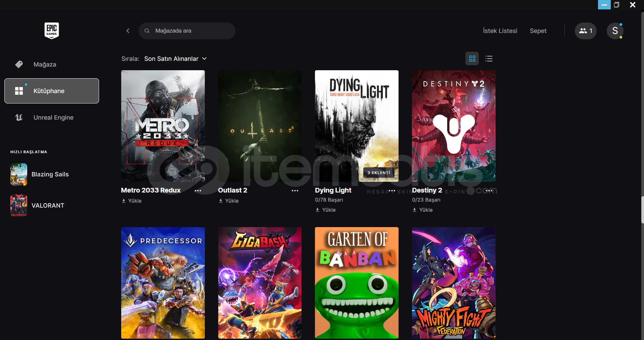Open Dying Light options menu
Screen dimensions: 644x340
coord(392,190)
